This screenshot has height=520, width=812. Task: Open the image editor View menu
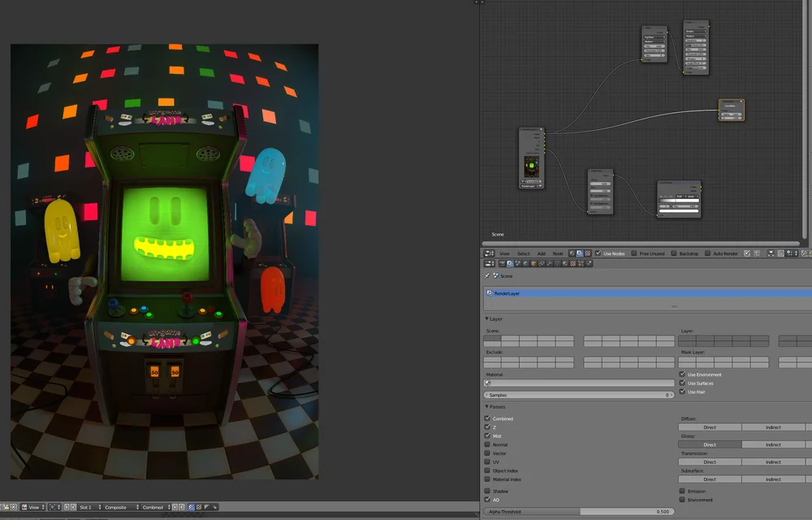click(34, 507)
